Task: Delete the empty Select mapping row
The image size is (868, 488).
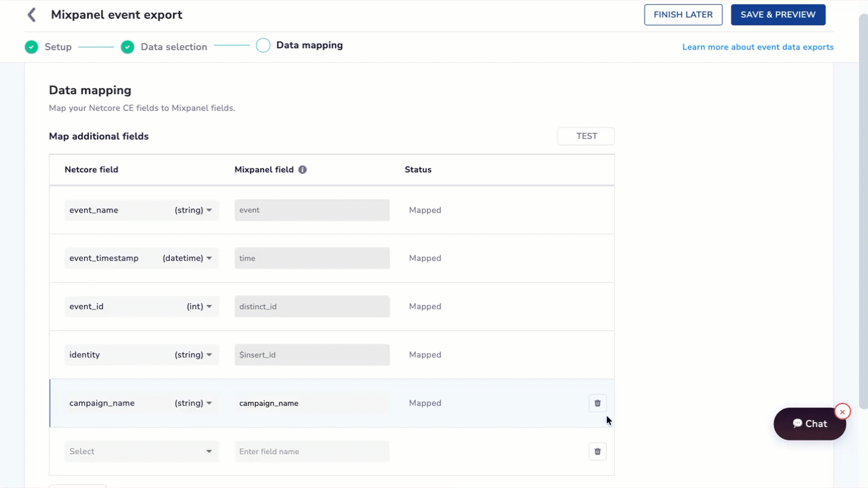Action: [598, 451]
